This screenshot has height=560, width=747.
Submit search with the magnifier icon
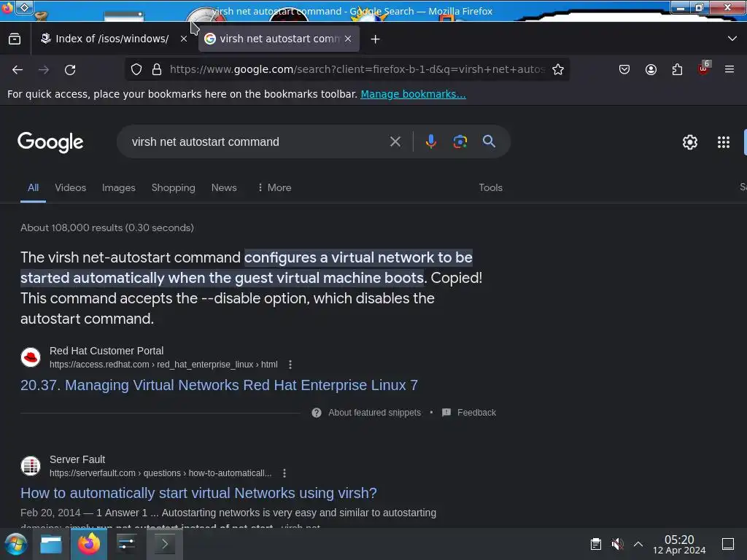[x=489, y=141]
